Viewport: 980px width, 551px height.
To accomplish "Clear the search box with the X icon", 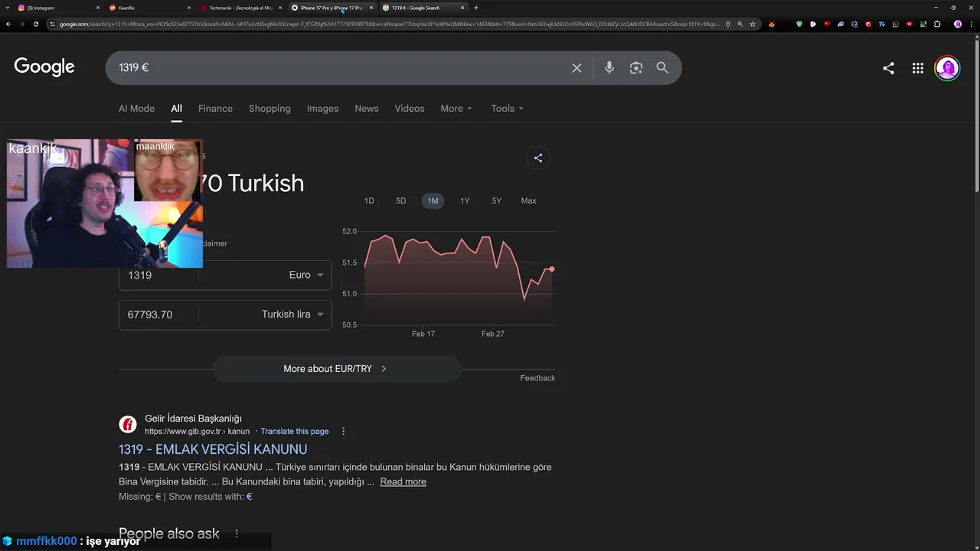I will pyautogui.click(x=577, y=68).
